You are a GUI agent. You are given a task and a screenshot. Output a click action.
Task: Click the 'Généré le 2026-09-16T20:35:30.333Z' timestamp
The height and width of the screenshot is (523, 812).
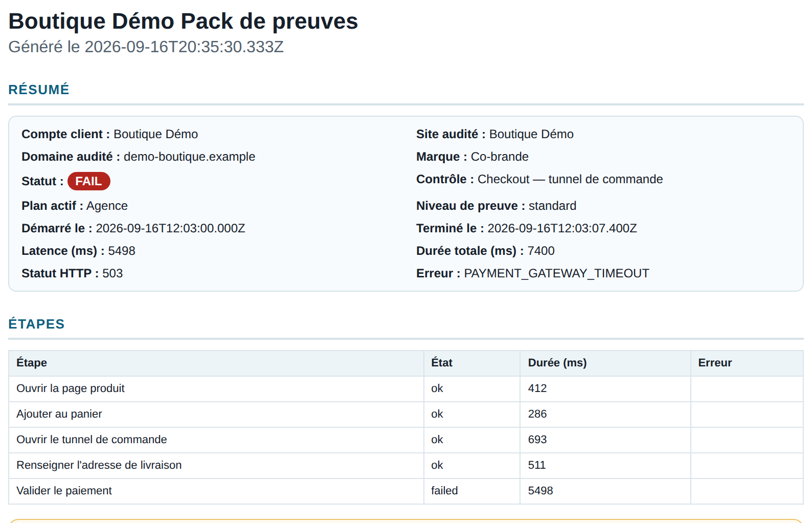point(146,47)
